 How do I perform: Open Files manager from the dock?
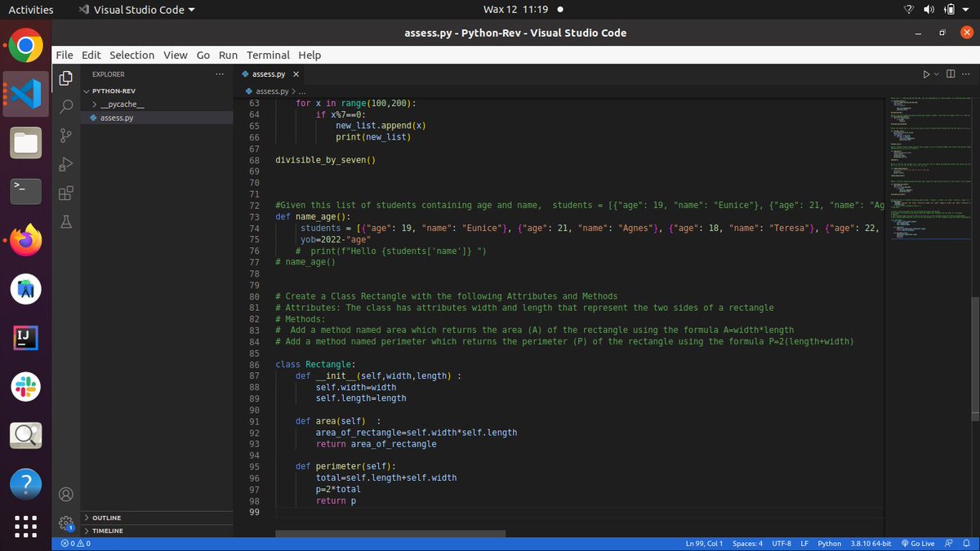[25, 143]
